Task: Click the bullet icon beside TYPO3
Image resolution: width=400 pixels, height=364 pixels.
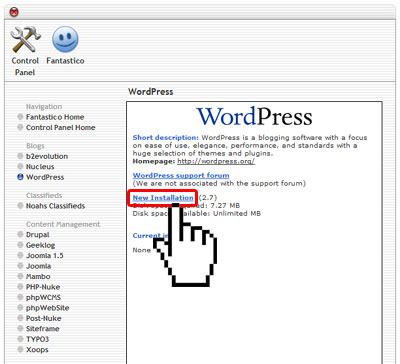Action: [x=20, y=339]
